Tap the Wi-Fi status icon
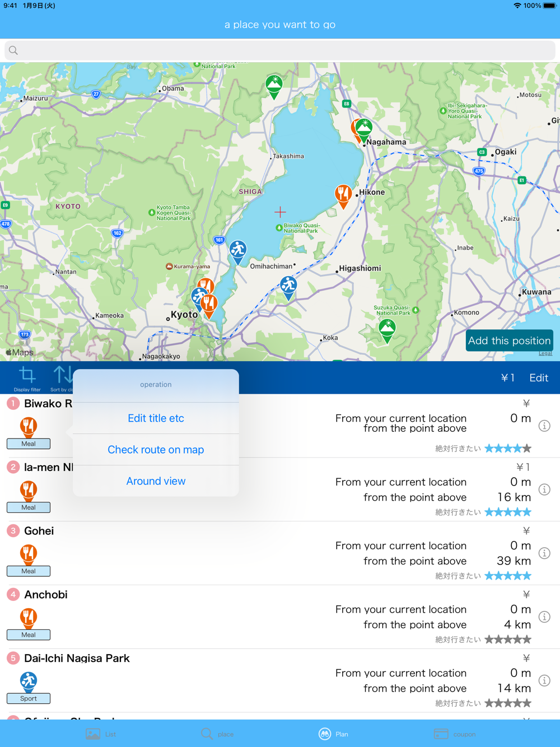 tap(517, 6)
